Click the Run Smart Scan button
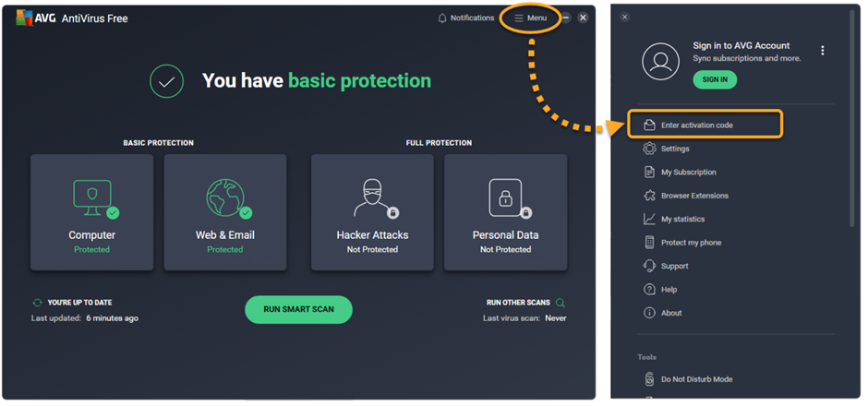 point(298,309)
